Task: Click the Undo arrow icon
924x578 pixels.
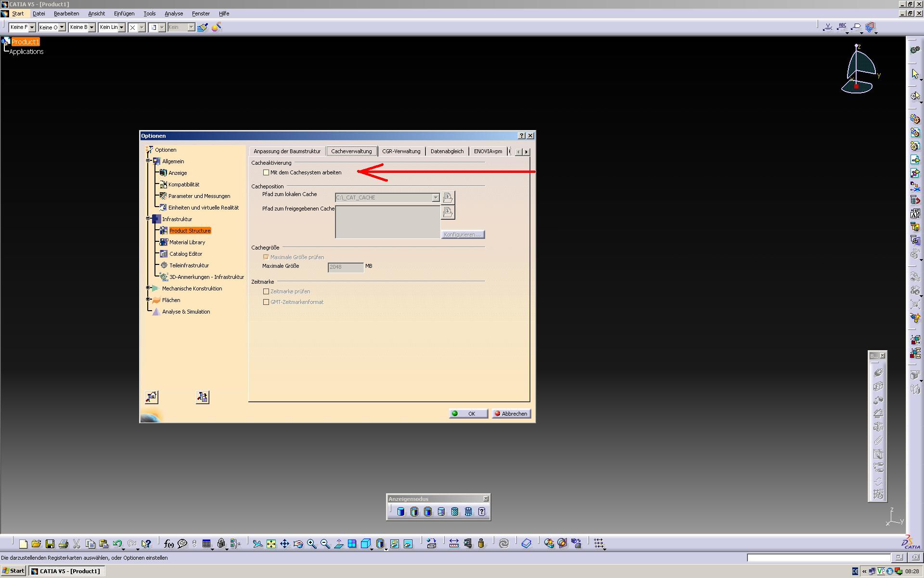Action: 117,544
